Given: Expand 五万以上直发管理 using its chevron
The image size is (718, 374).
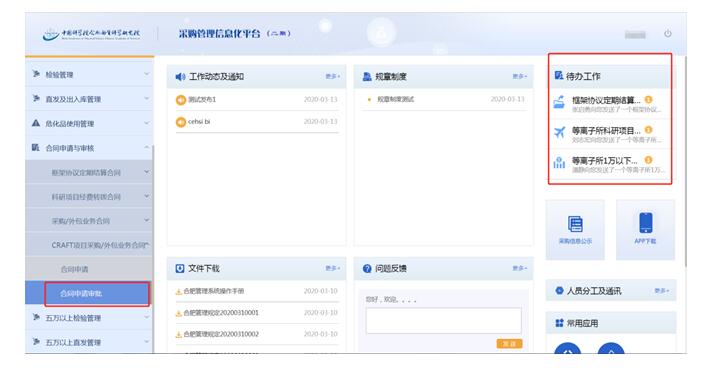Looking at the screenshot, I should tap(147, 341).
